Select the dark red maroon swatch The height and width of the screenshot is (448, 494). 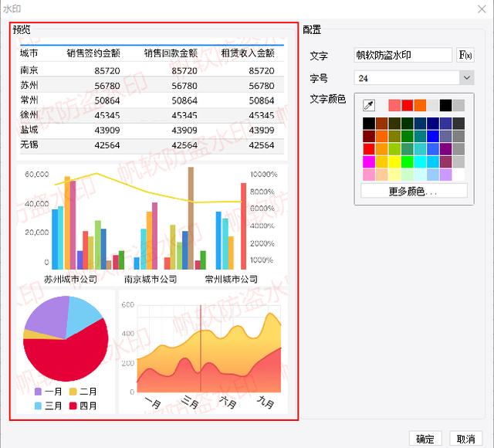(369, 136)
